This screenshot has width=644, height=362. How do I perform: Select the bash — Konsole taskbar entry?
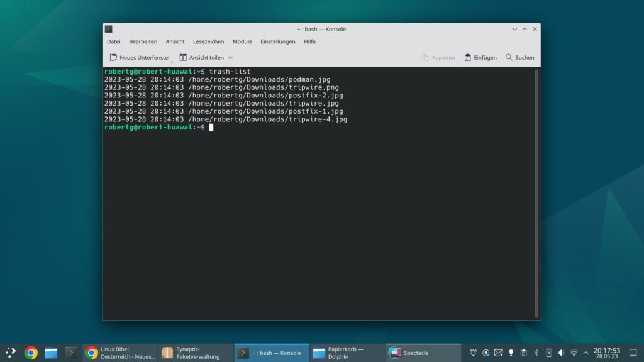click(x=272, y=353)
